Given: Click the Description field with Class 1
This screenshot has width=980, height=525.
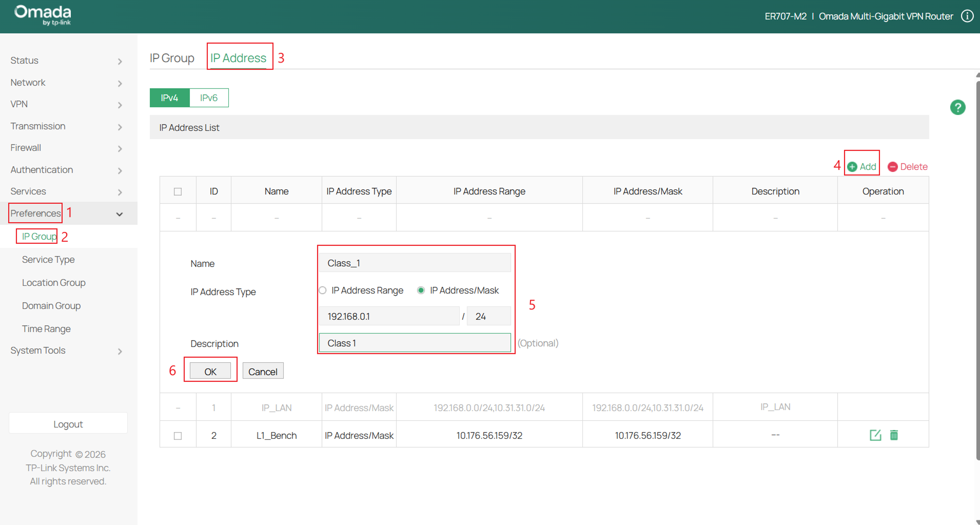Looking at the screenshot, I should tap(415, 343).
